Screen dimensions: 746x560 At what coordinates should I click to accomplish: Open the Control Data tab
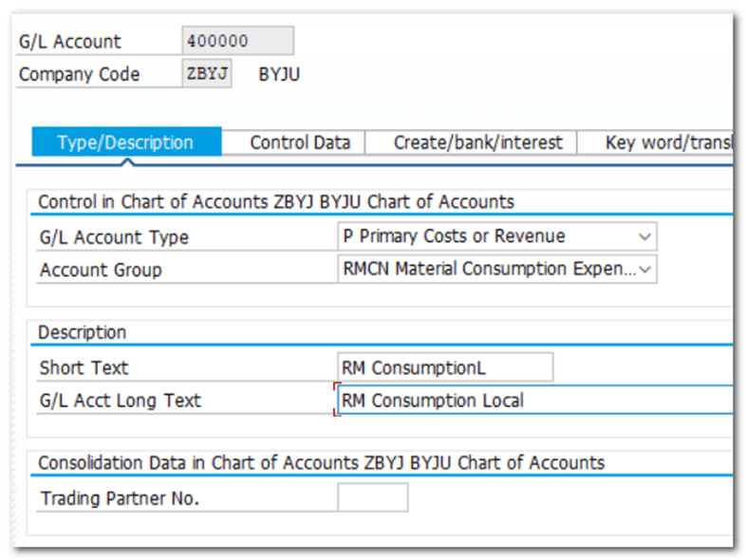299,142
